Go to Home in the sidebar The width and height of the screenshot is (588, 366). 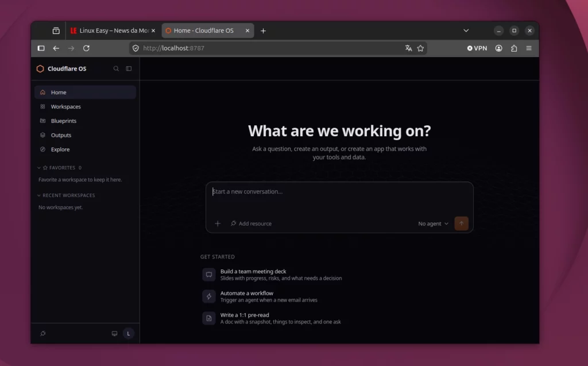click(x=85, y=93)
